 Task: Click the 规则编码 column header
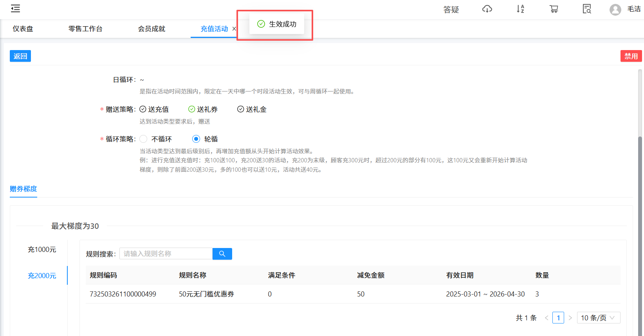coord(103,275)
